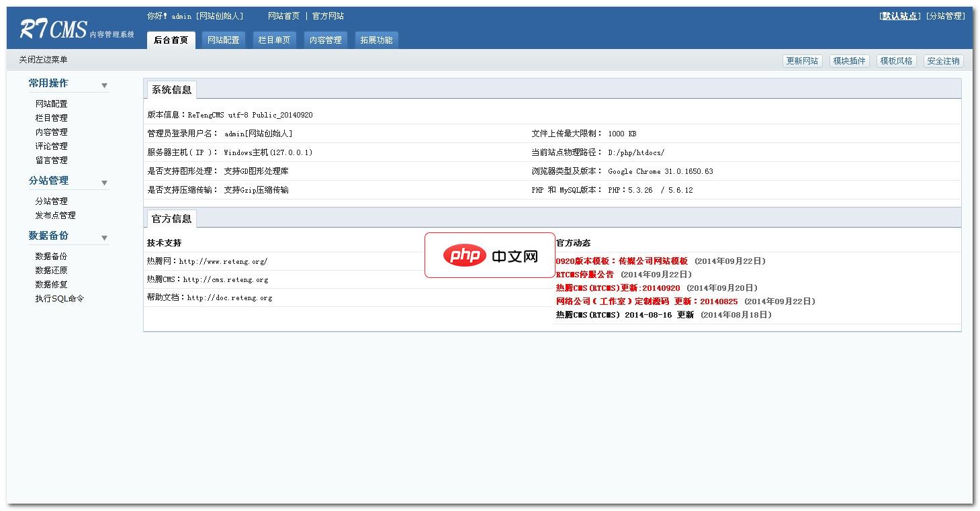Image resolution: width=980 pixels, height=511 pixels.
Task: Open 默认站点 at top right
Action: [x=899, y=15]
